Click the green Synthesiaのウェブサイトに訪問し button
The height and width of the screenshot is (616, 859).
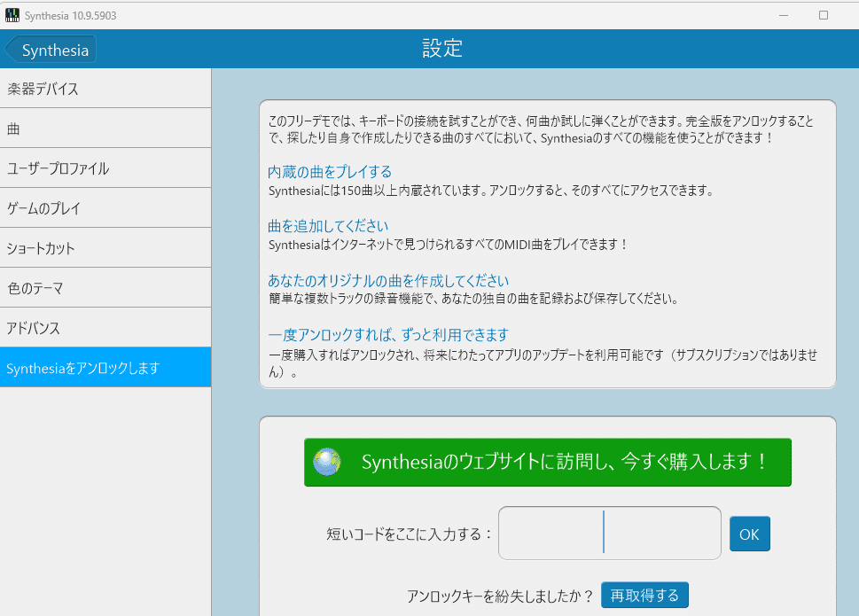point(548,462)
